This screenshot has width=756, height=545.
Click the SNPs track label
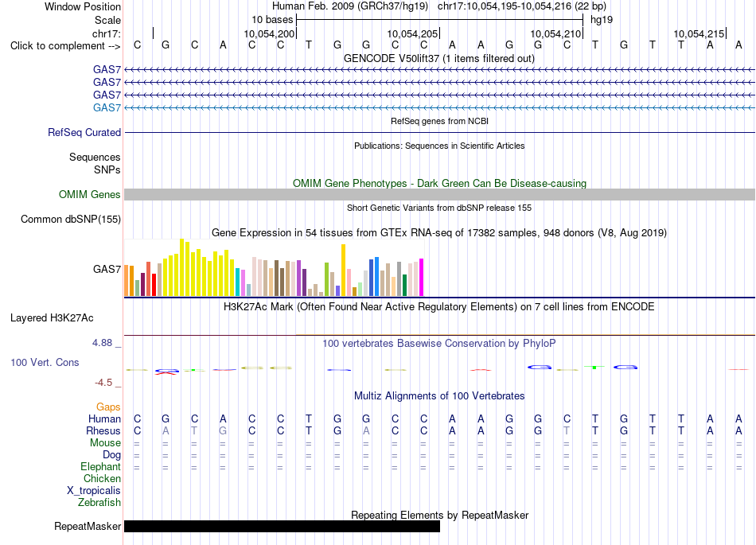(107, 169)
